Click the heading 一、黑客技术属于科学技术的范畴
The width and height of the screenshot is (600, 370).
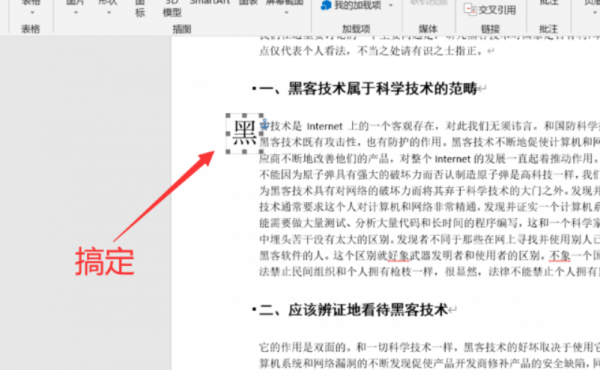[x=368, y=88]
